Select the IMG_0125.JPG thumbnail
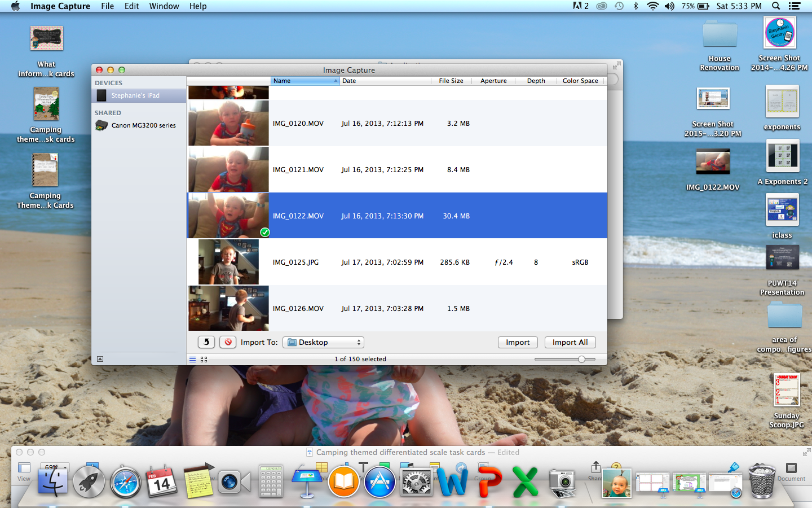Screen dimensions: 812x508 point(228,262)
